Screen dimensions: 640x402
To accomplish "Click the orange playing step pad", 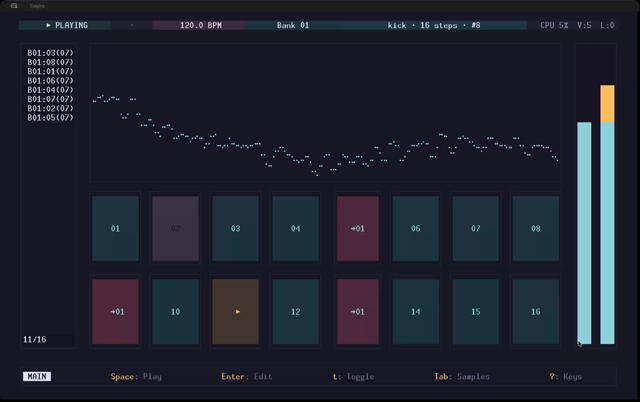I will [x=236, y=312].
